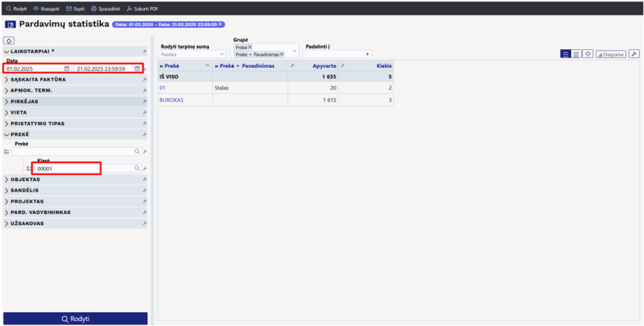
Task: Open table settings wrench beside Diagrama
Action: click(634, 54)
